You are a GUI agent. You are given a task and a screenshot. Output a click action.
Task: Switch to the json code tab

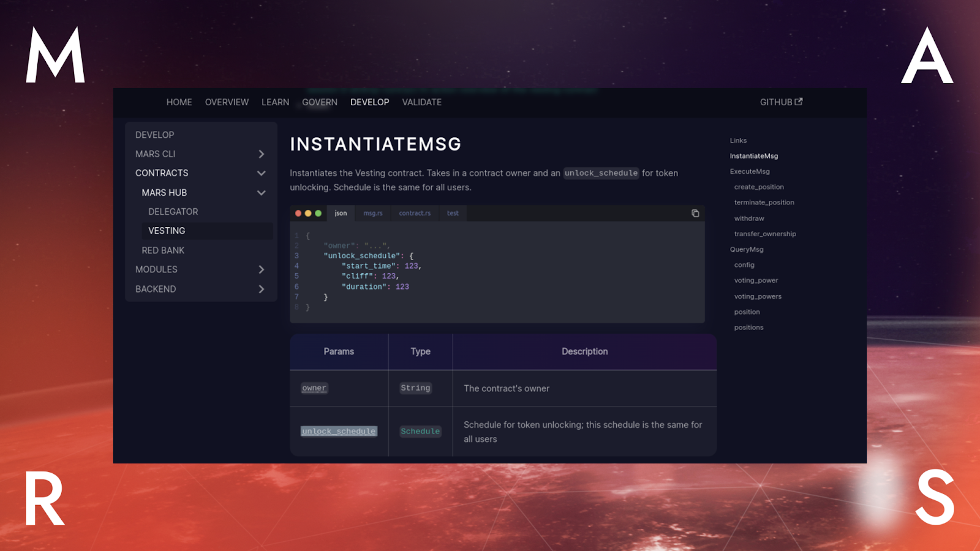point(341,213)
